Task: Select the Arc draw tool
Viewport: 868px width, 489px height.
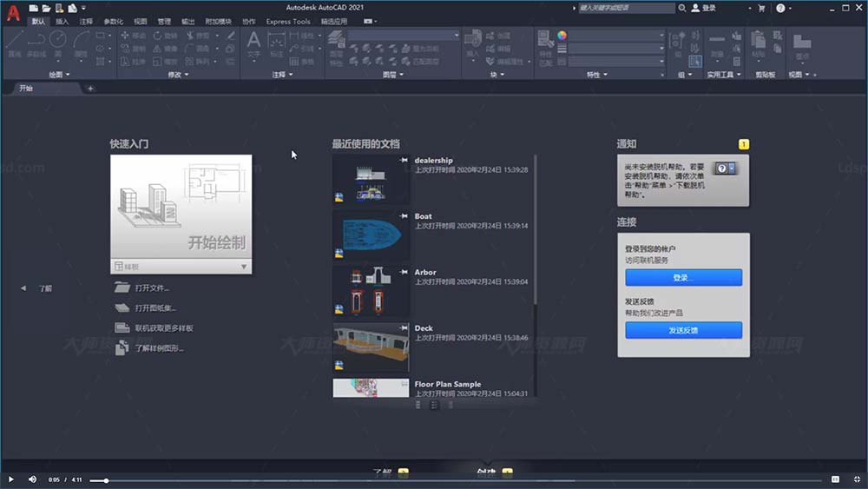Action: pos(81,43)
